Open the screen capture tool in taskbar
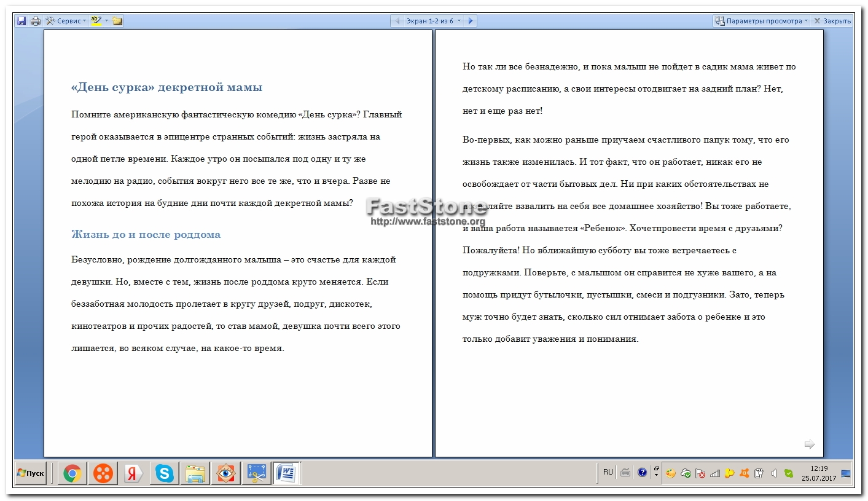Screen dimensions: 868x501 [x=256, y=473]
